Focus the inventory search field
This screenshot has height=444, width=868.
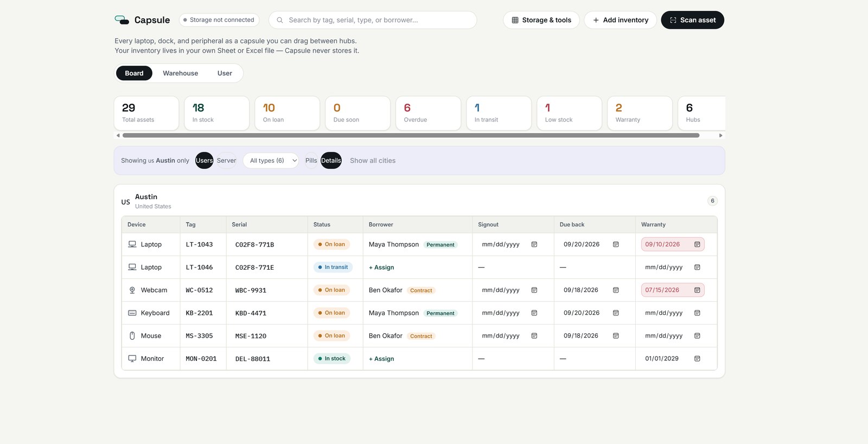(x=373, y=20)
